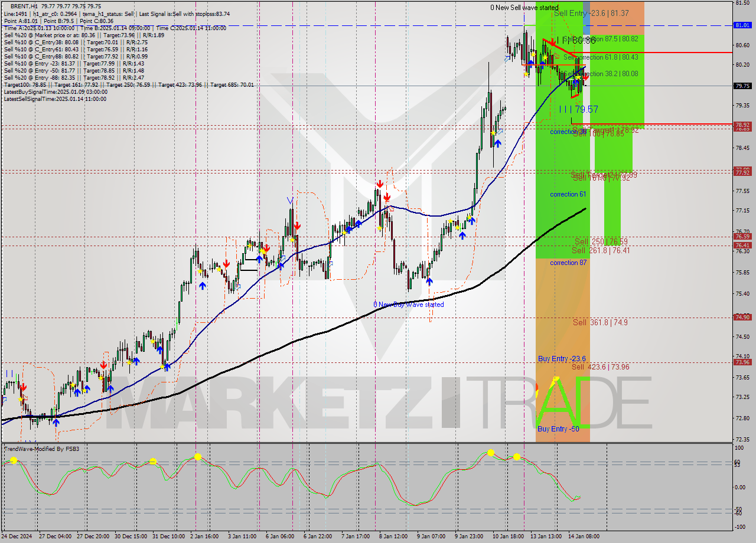Click the LatestBuySignalTime text line
The image size is (756, 543).
tap(56, 91)
